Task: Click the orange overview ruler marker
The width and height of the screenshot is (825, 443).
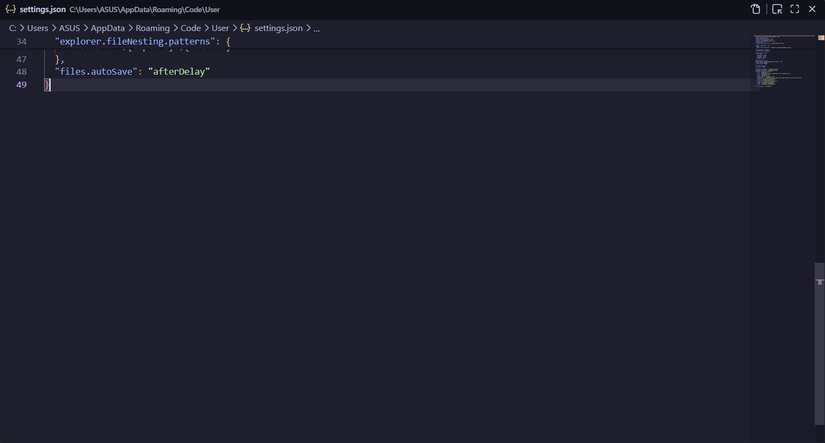Action: click(821, 37)
